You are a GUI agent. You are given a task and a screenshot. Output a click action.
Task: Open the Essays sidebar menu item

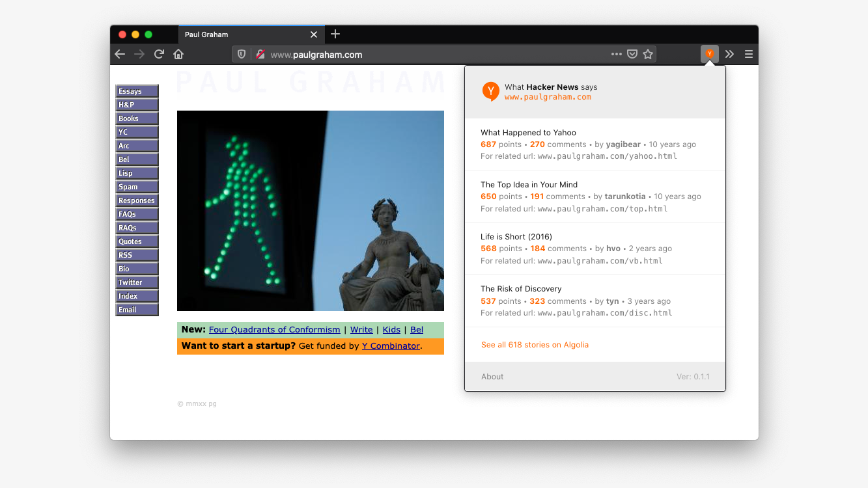[x=137, y=91]
